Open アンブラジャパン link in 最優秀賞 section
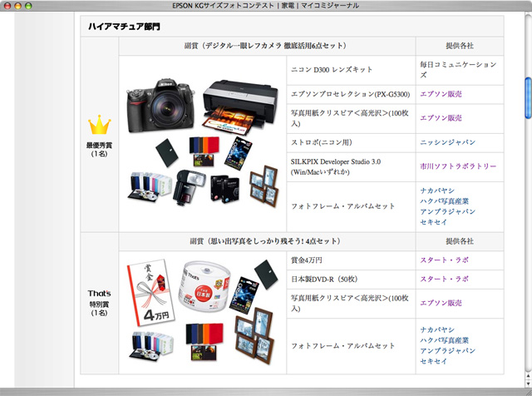 click(x=447, y=211)
